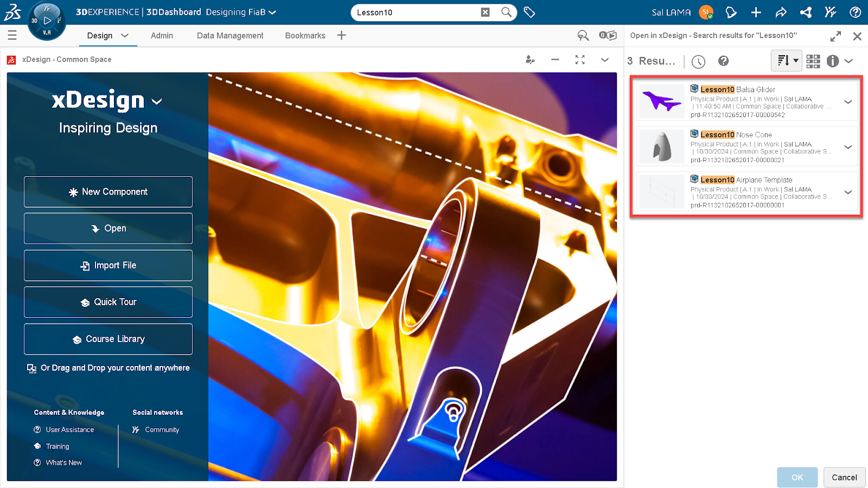Viewport: 868px width, 488px height.
Task: Clear the Lesson10 search text
Action: [x=486, y=12]
